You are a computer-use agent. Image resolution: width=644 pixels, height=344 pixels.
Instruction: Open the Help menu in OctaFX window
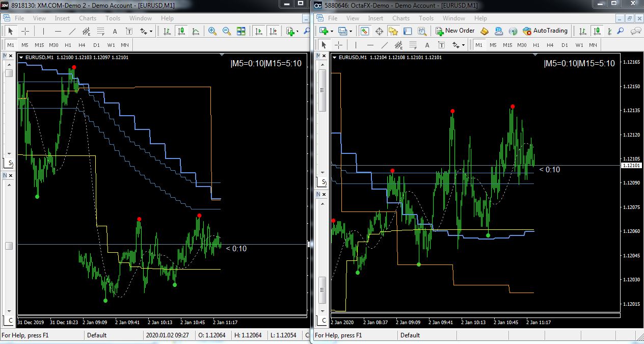pos(480,18)
